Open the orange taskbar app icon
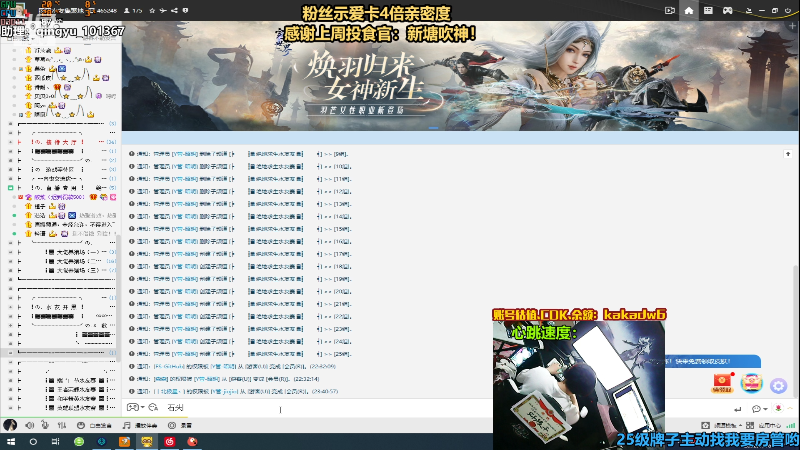Screen dimensions: 800x450 [124, 442]
